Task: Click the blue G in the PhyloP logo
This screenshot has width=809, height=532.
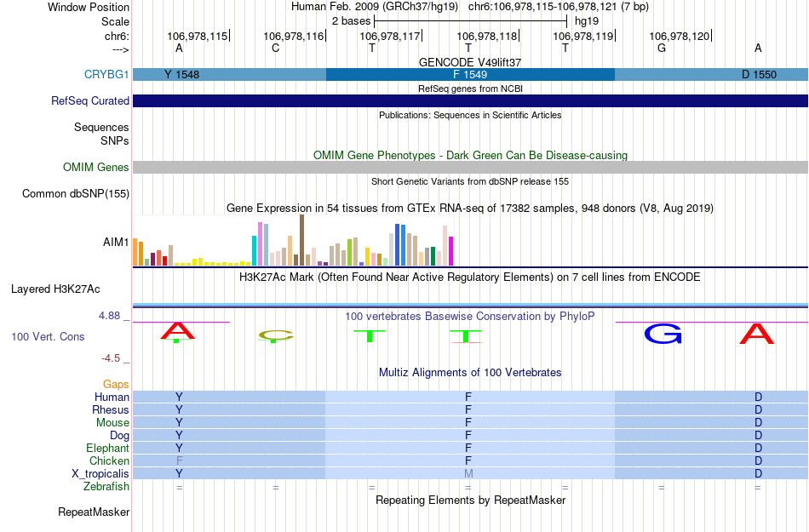Action: coord(663,334)
